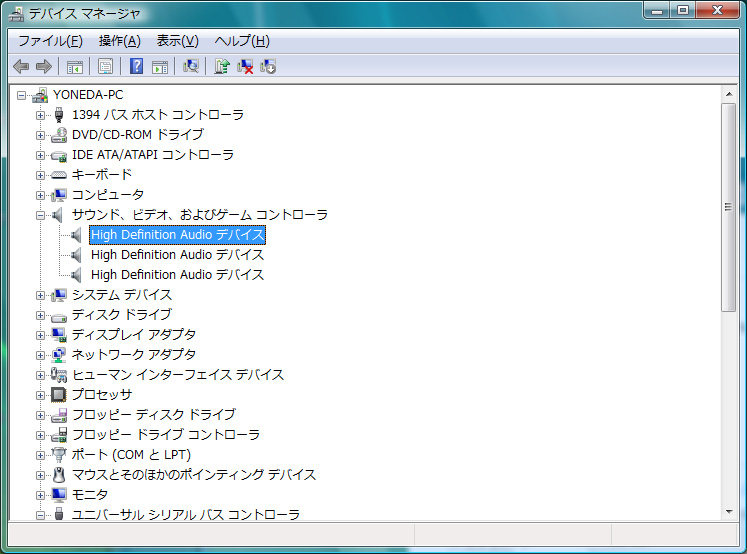Collapse the YONEDA-PC root node

click(x=21, y=96)
